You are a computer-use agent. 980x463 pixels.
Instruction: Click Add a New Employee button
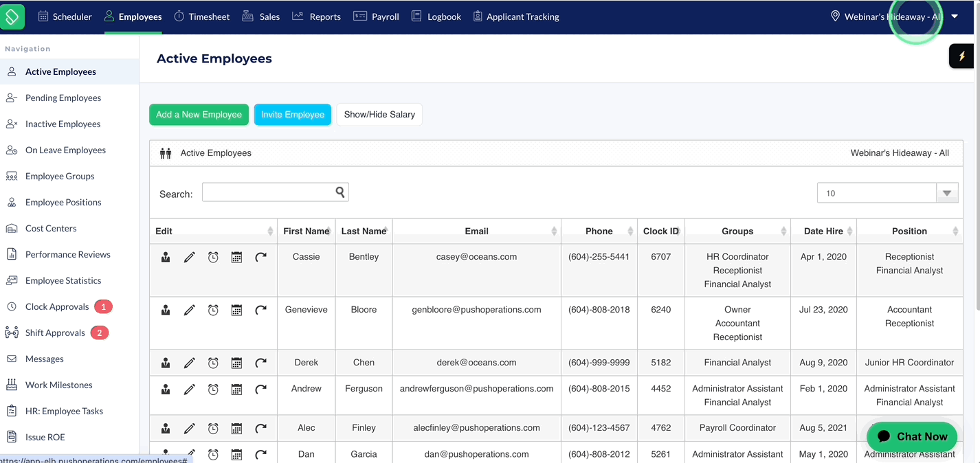[199, 115]
